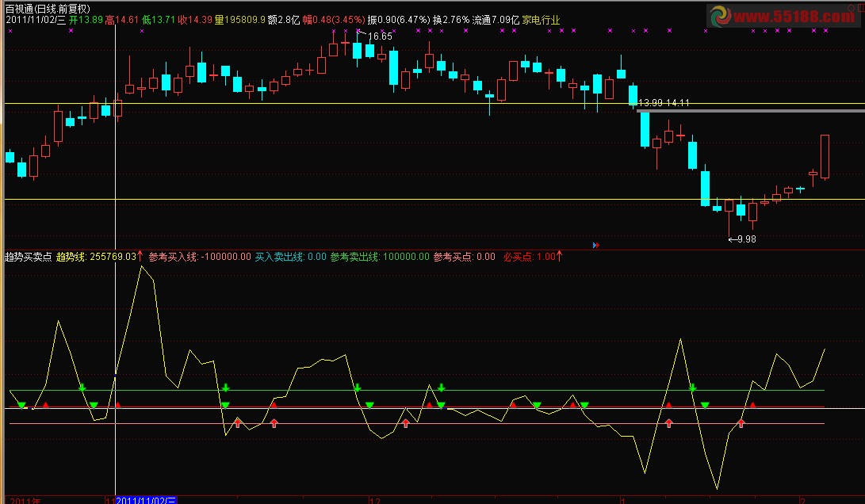Click the small red-blue arrow marker below the chart
Image resolution: width=865 pixels, height=504 pixels.
tap(595, 245)
